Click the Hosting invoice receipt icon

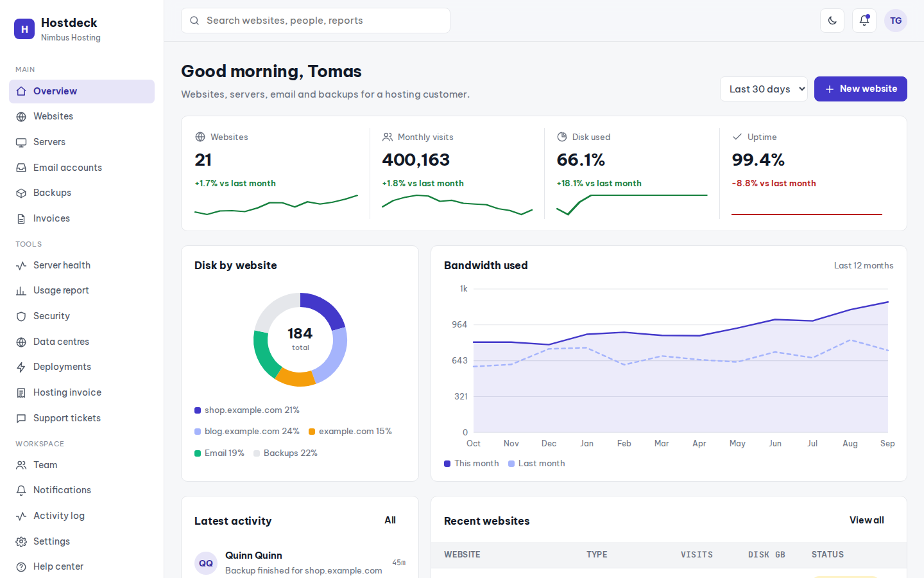click(21, 392)
